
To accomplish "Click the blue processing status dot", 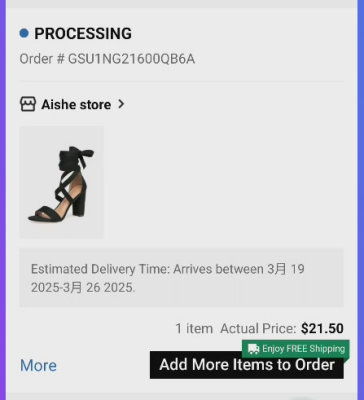I will pyautogui.click(x=24, y=33).
